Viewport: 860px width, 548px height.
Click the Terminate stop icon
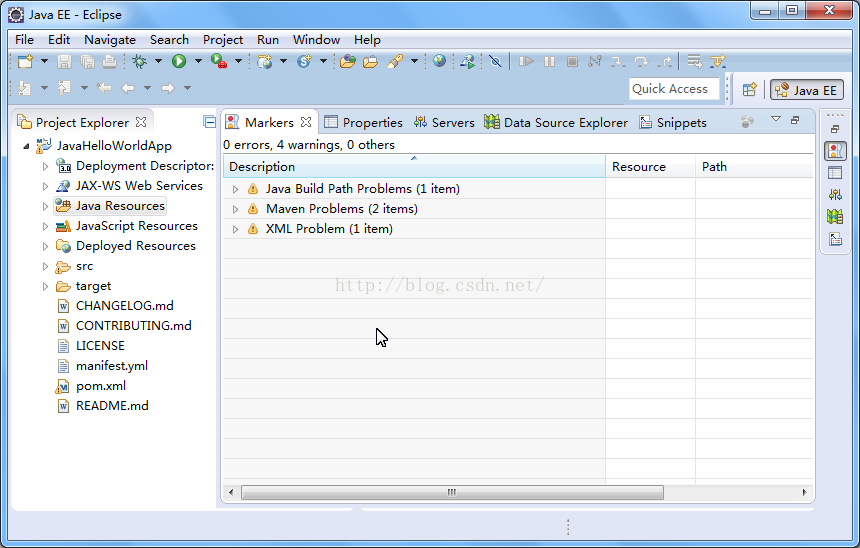point(572,61)
